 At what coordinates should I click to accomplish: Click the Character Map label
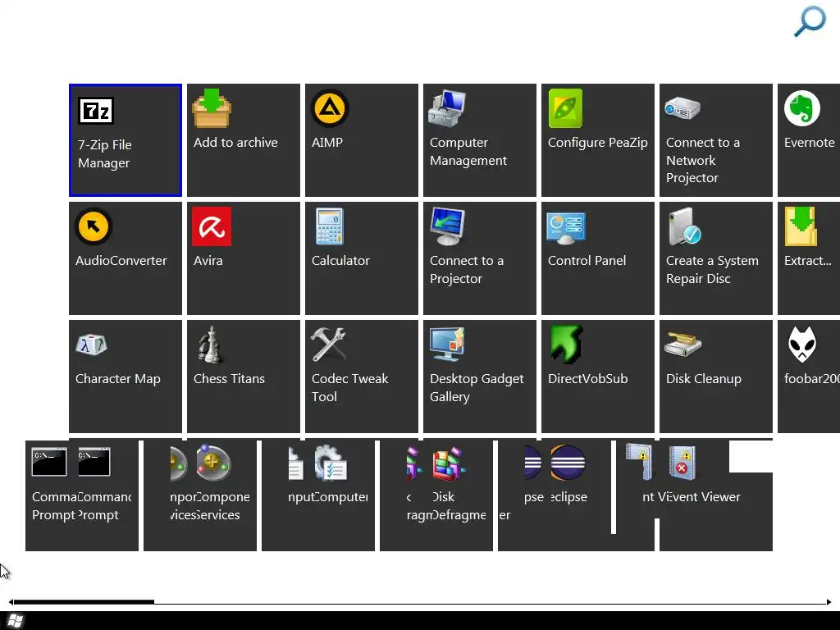coord(118,379)
